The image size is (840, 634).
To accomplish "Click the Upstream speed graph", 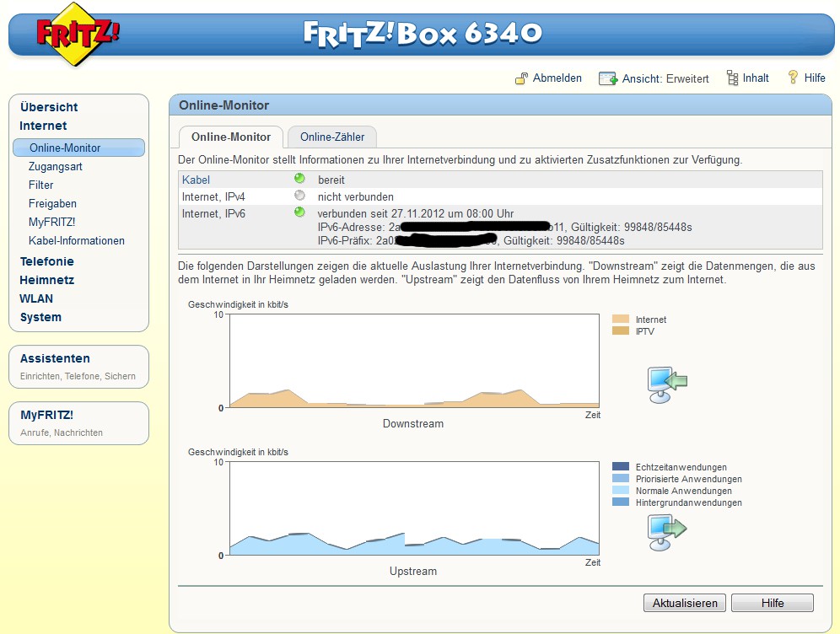I will point(414,508).
